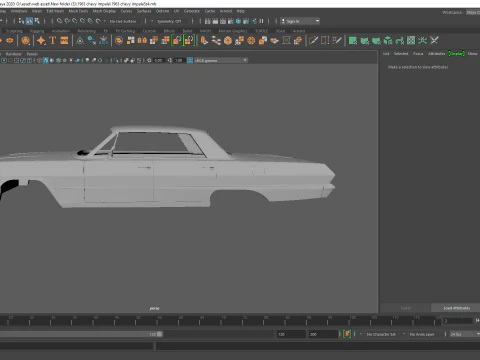Select the Super Shape primitive shelf icon
480x360 pixels.
pyautogui.click(x=41, y=41)
